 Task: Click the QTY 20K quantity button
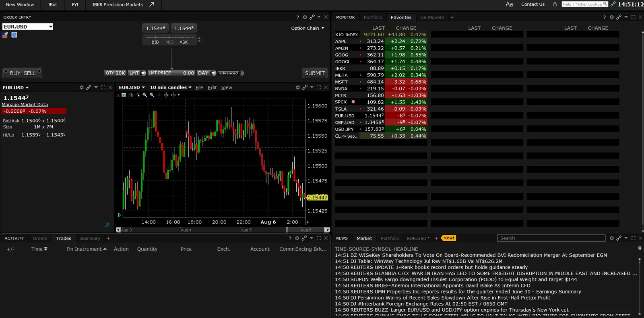(x=116, y=73)
